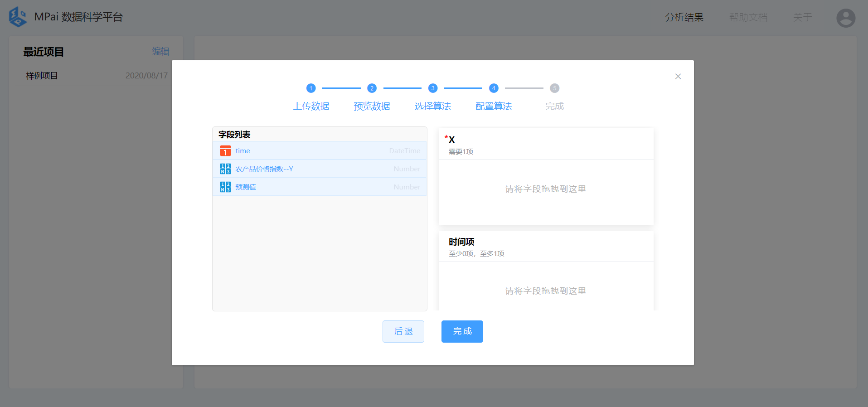This screenshot has width=868, height=407.
Task: Click the 上传数据 step label
Action: coord(311,106)
